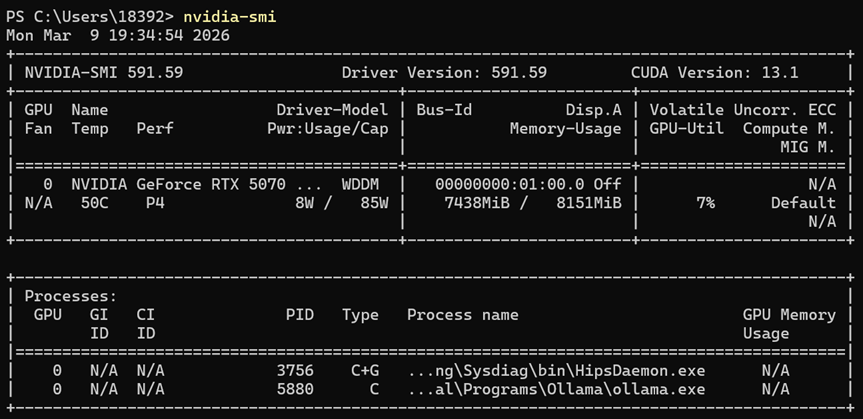Click the Bus-Id column header

pyautogui.click(x=444, y=110)
